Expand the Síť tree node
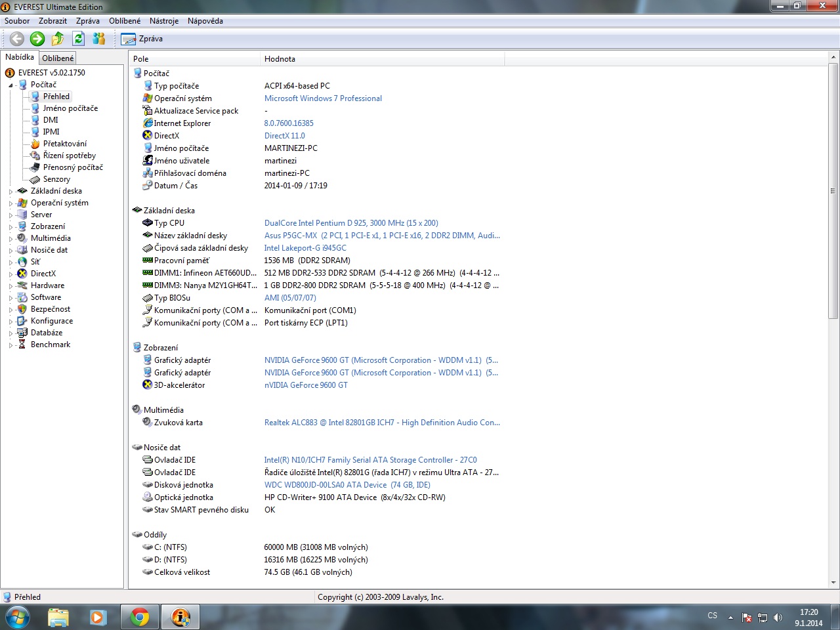The width and height of the screenshot is (840, 630). 11,262
